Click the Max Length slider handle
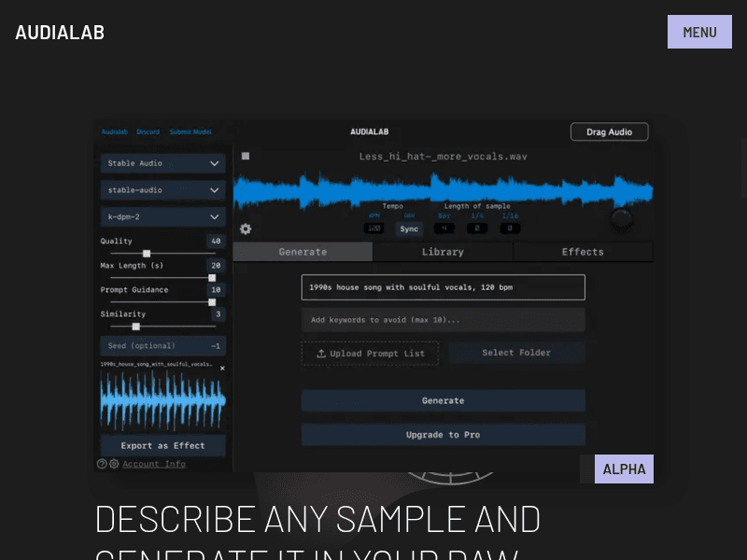Image resolution: width=747 pixels, height=560 pixels. click(x=212, y=277)
